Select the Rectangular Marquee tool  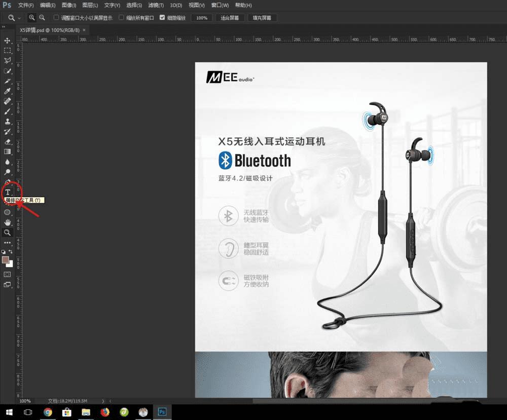point(7,51)
